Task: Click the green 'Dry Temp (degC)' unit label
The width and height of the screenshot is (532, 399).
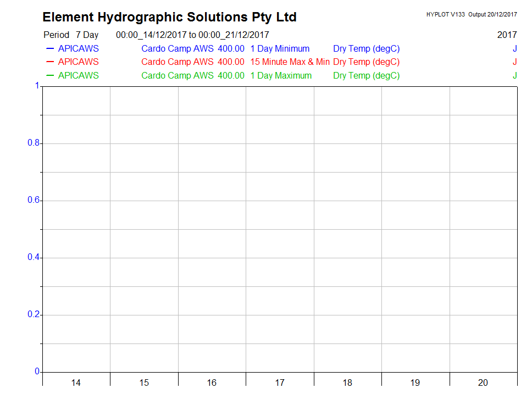Action: (366, 76)
